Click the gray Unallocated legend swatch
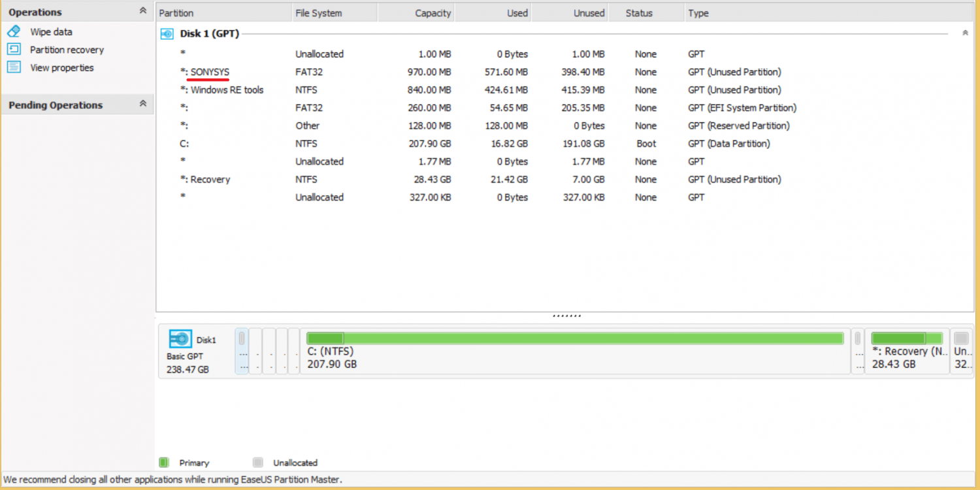 [x=258, y=463]
